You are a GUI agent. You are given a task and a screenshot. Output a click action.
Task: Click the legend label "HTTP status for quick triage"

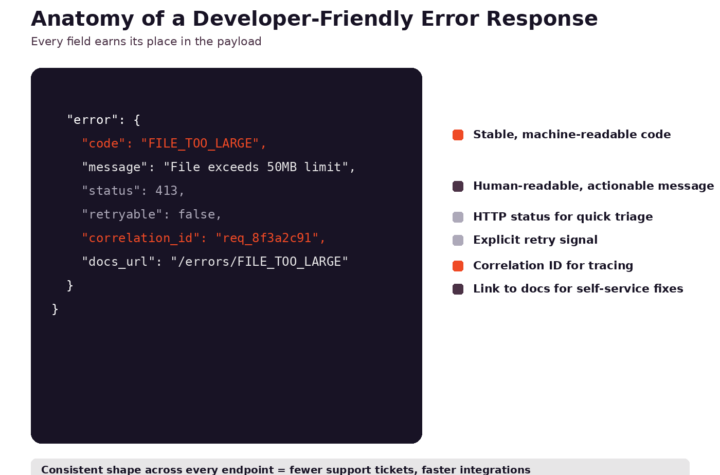pyautogui.click(x=562, y=216)
